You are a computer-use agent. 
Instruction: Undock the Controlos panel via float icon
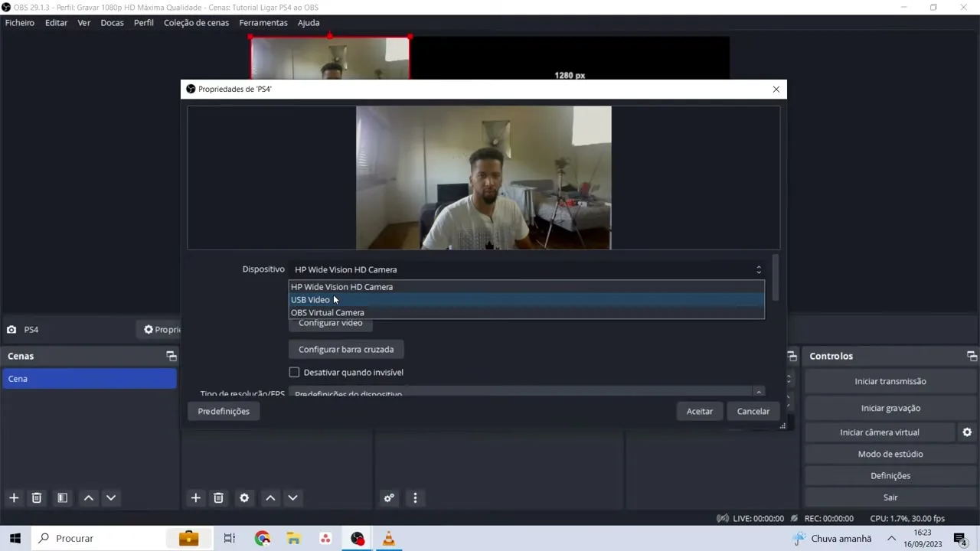tap(972, 356)
